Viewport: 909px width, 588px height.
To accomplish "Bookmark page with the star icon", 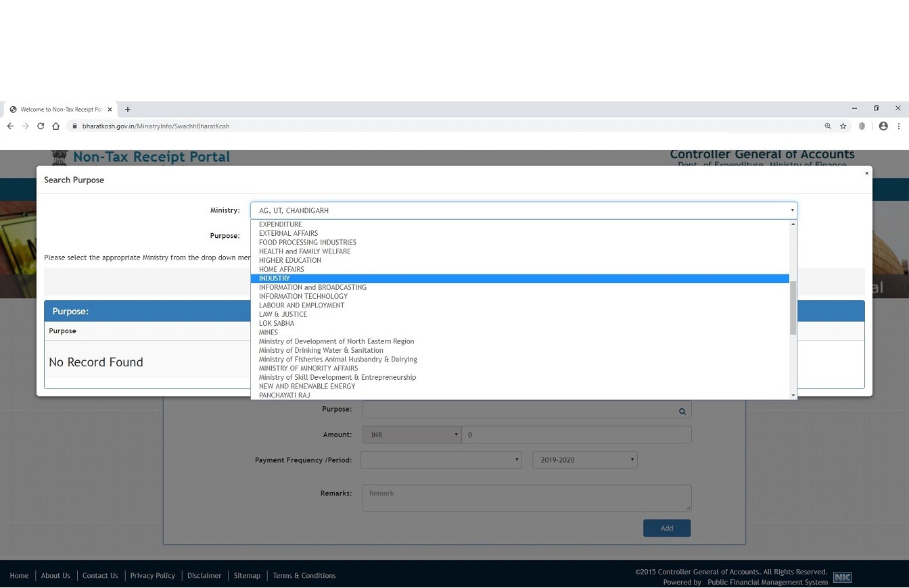I will coord(843,126).
